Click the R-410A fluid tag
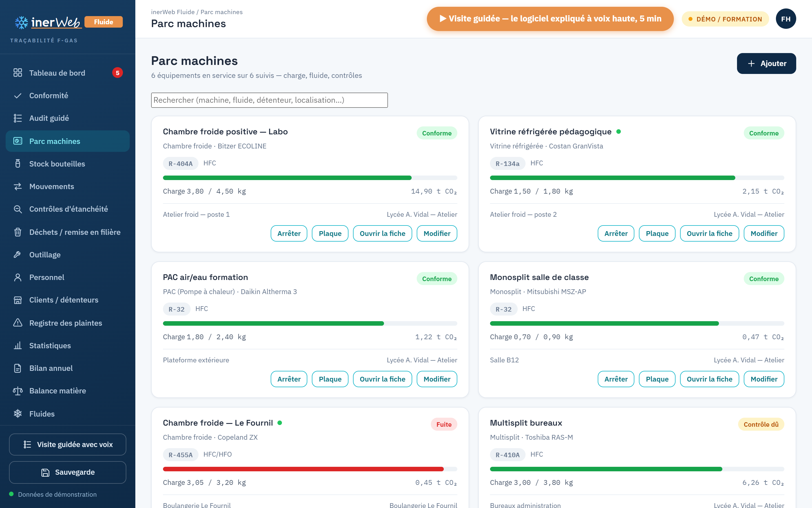812x508 pixels. 507,455
